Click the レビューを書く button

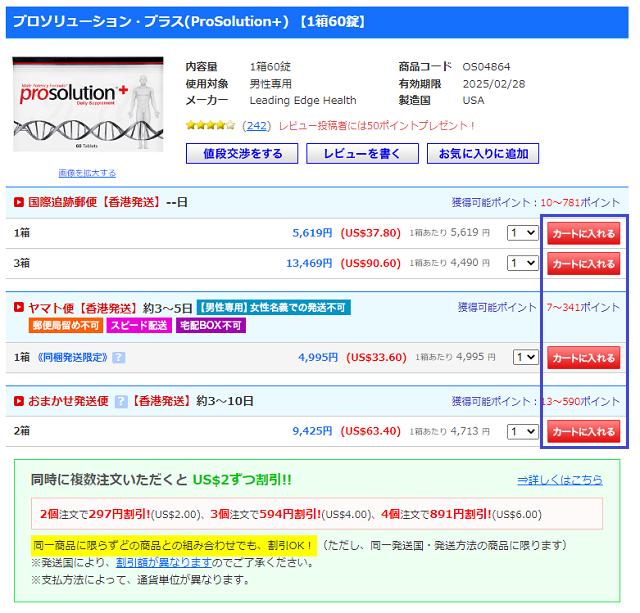pyautogui.click(x=362, y=153)
